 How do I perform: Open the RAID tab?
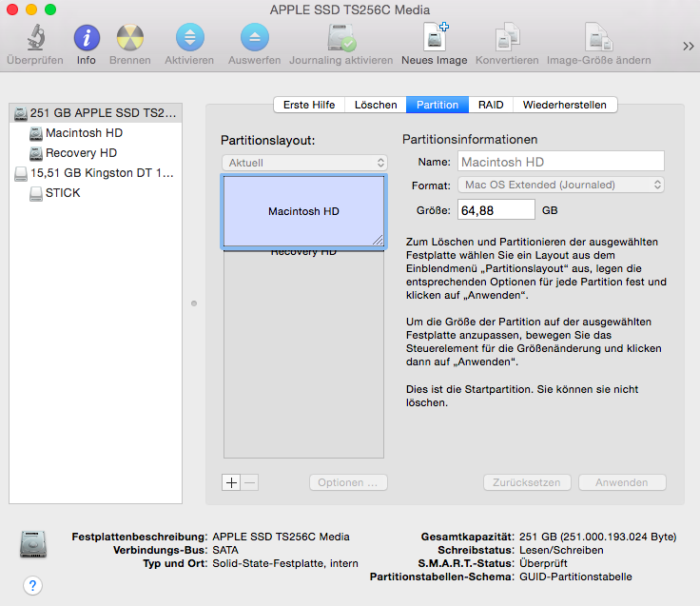[491, 105]
